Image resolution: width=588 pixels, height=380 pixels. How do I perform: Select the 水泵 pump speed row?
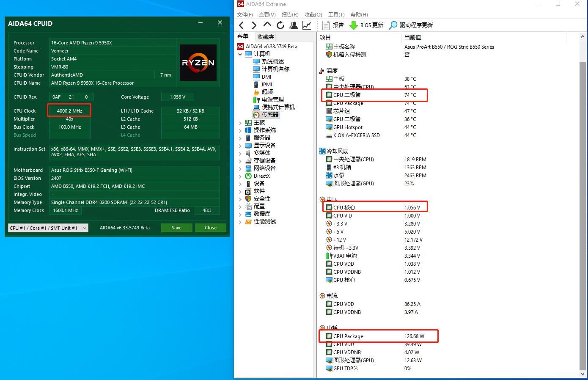376,175
